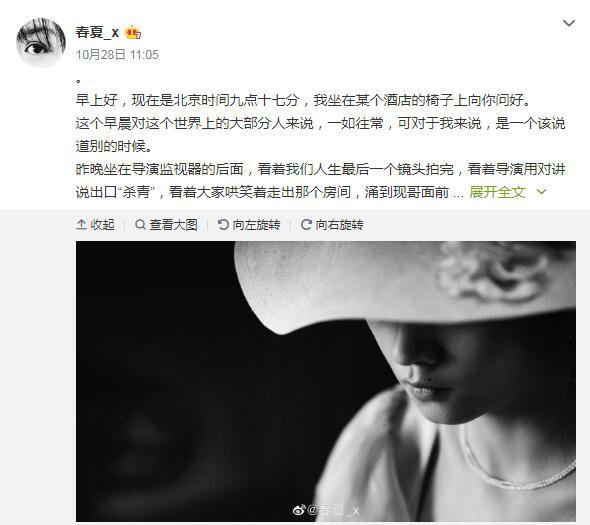Click the magnifier view-large icon
590x525 pixels.
pos(140,225)
